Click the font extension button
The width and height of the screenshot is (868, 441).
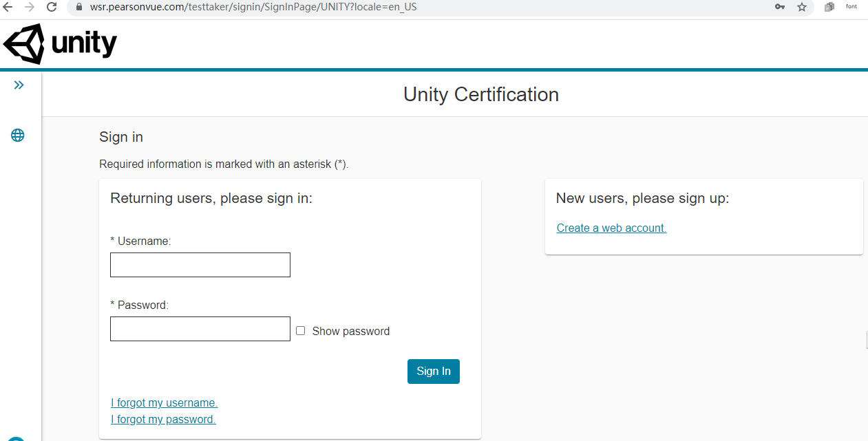coord(851,6)
